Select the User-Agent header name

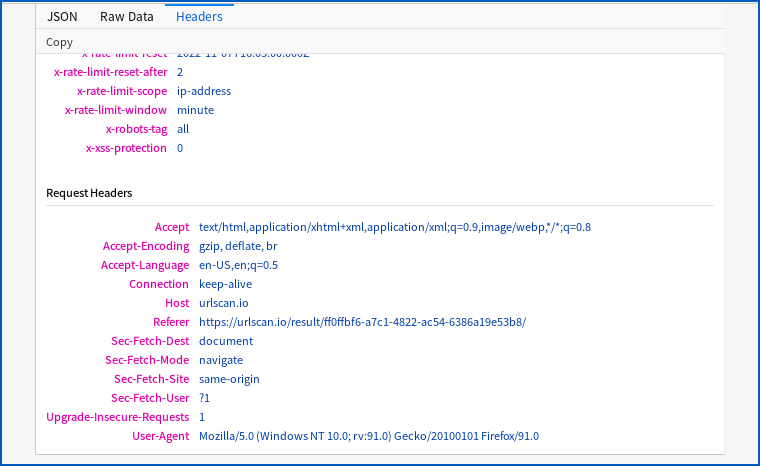pos(161,435)
